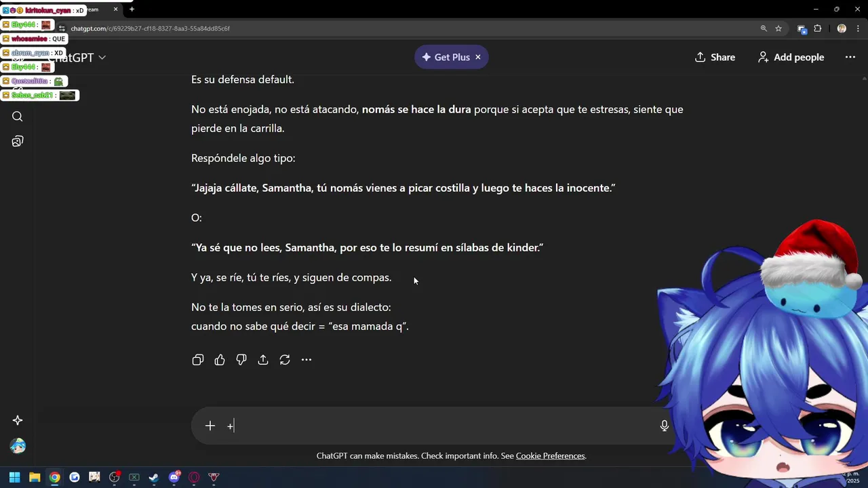Open the search chats icon in sidebar
Image resolution: width=868 pixels, height=488 pixels.
point(18,117)
